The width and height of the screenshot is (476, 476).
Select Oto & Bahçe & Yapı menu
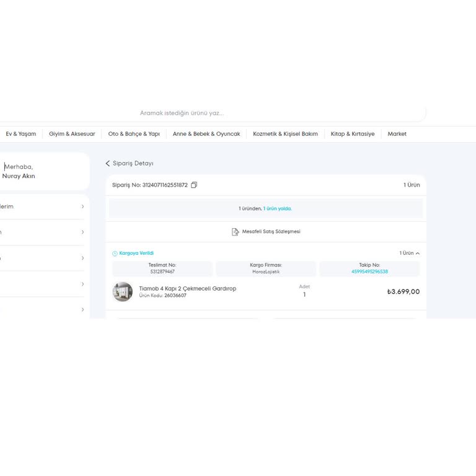pos(134,134)
